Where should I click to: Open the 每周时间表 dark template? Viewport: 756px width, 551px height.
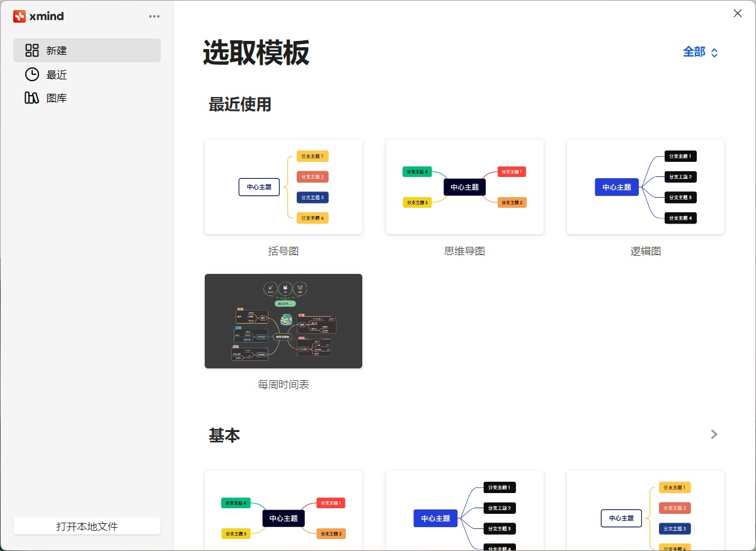tap(283, 321)
